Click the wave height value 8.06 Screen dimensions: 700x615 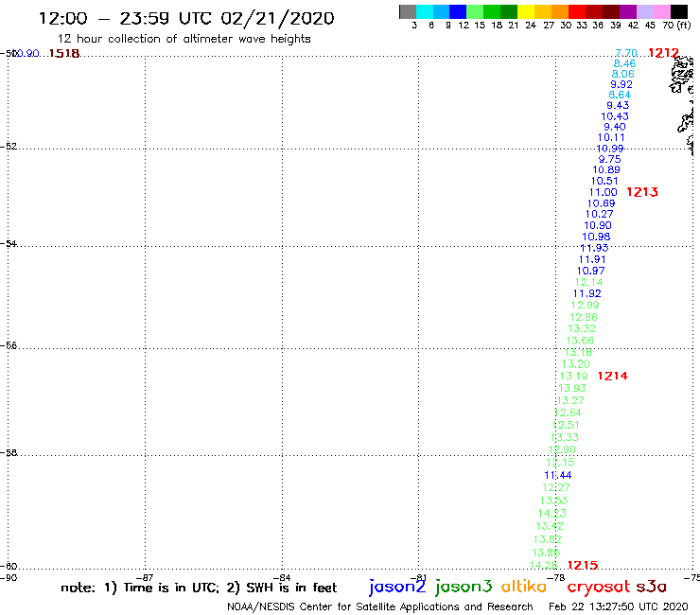pos(622,74)
